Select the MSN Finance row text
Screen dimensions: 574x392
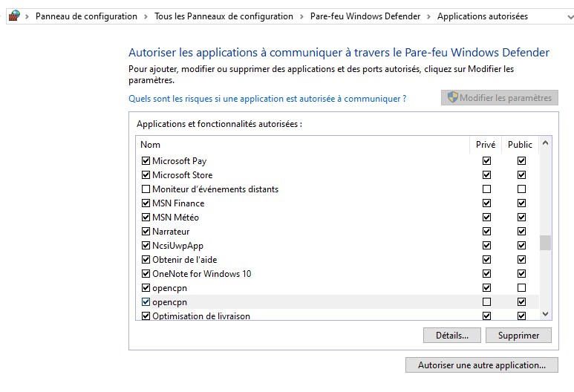coord(178,203)
